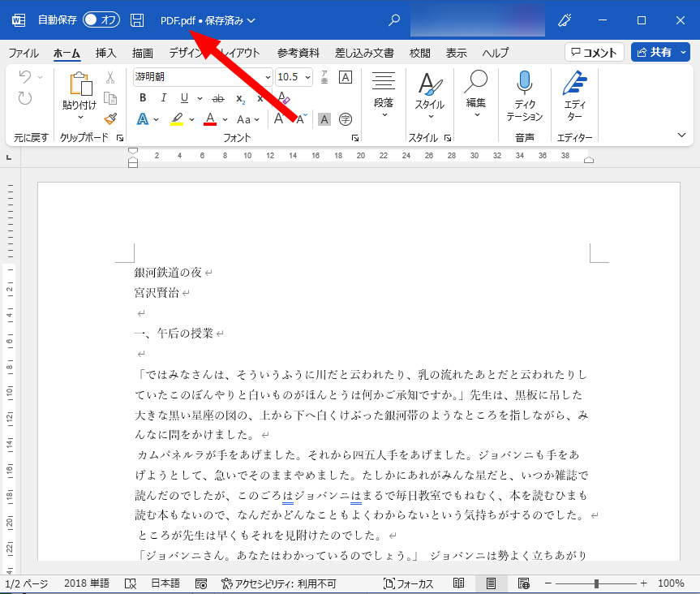Click the Undo icon

pos(25,77)
